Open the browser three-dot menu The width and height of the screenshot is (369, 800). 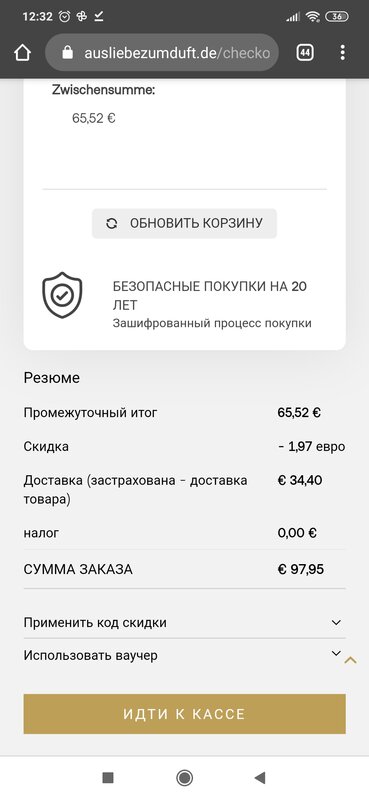[342, 53]
